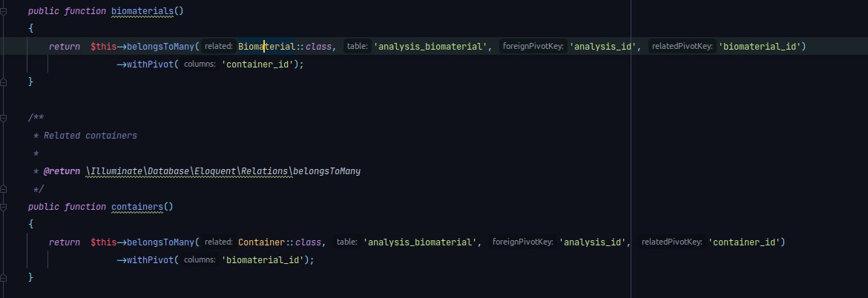The height and width of the screenshot is (298, 868).
Task: Click 'public' keyword of biomaterials function
Action: click(44, 11)
